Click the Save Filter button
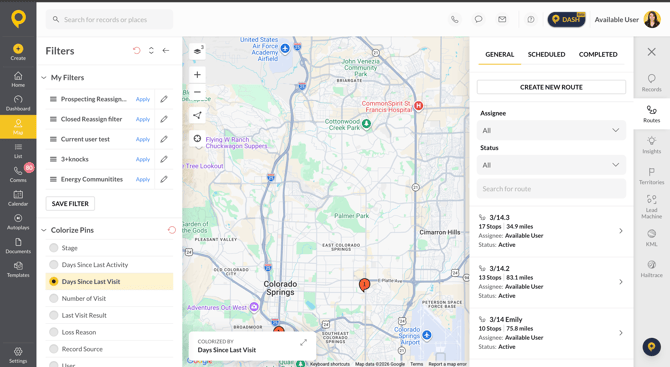Screen dimensions: 670x367 point(70,203)
